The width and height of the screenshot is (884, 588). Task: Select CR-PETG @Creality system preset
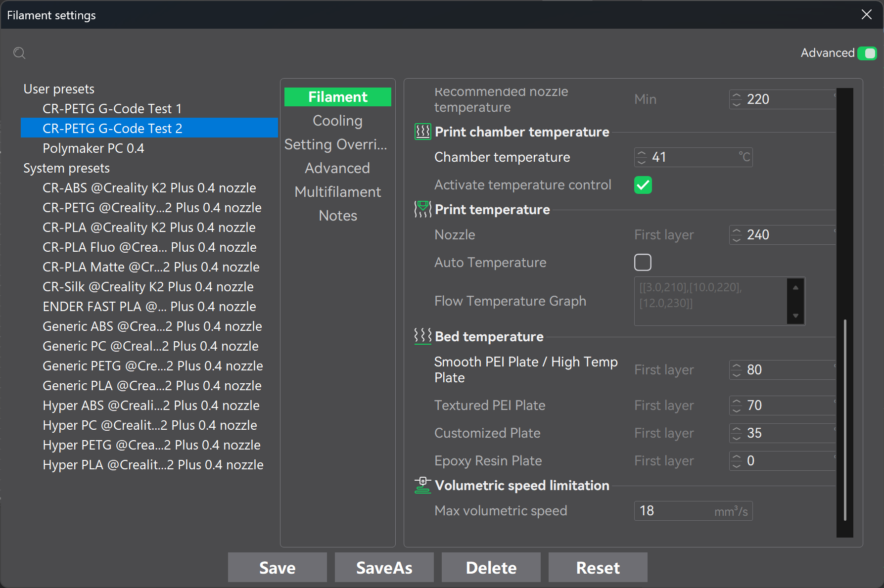pos(149,208)
